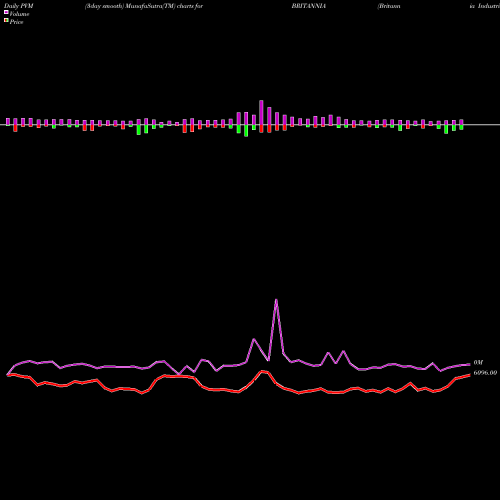The width and height of the screenshot is (500, 500).
Task: Click the 'BRITANNIA' ticker text
Action: 309,6
